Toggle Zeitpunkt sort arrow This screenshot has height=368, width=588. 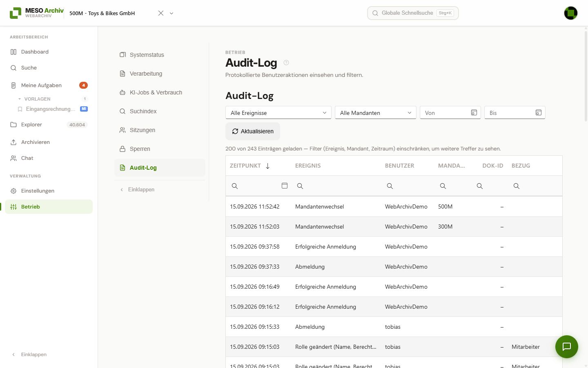(268, 166)
